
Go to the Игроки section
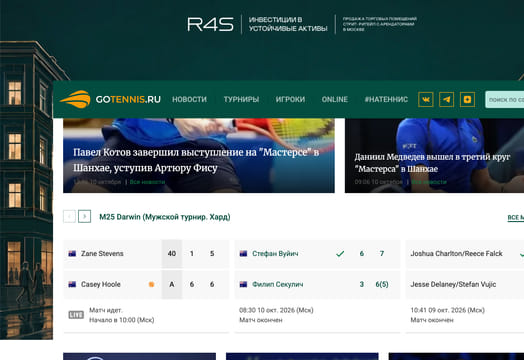pos(290,100)
